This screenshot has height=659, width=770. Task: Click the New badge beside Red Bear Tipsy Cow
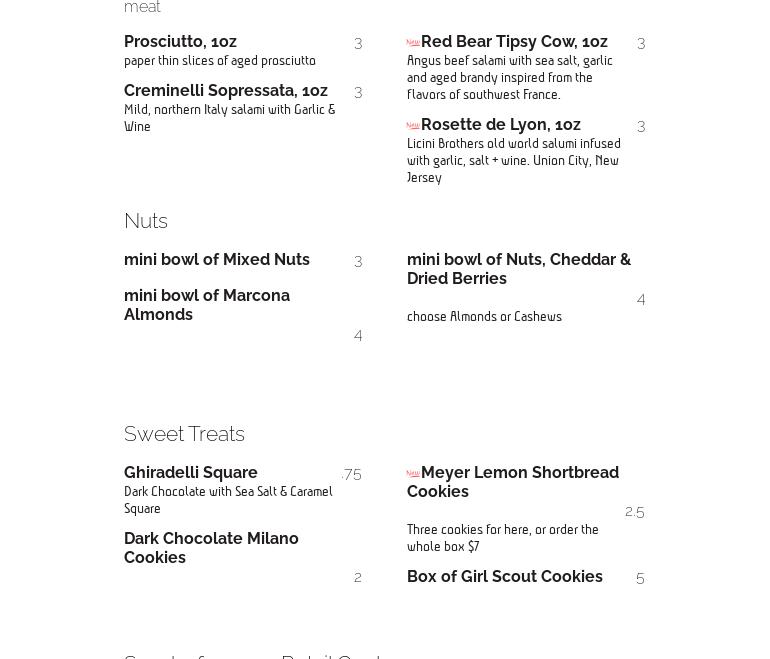click(413, 42)
